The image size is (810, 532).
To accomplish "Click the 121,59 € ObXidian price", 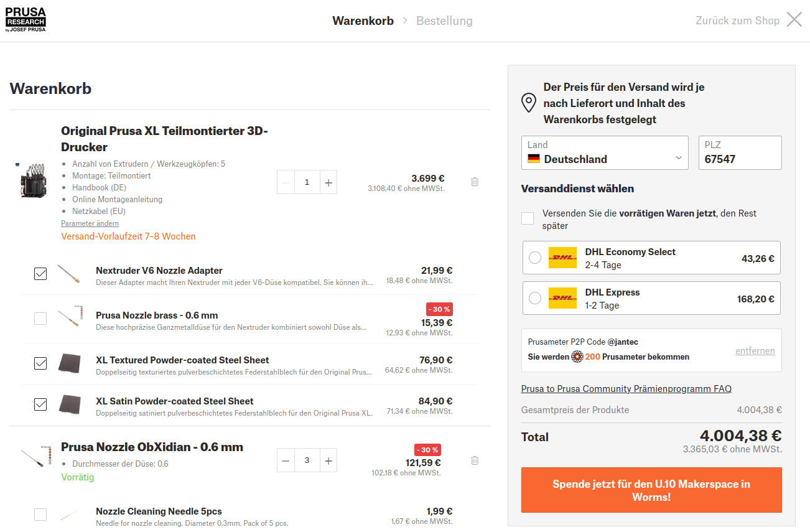I will point(423,463).
